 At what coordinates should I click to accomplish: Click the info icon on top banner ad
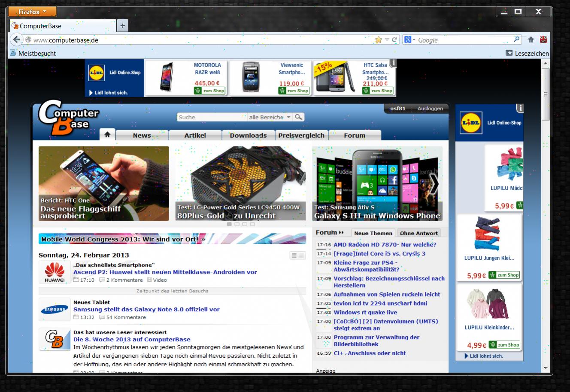[393, 63]
